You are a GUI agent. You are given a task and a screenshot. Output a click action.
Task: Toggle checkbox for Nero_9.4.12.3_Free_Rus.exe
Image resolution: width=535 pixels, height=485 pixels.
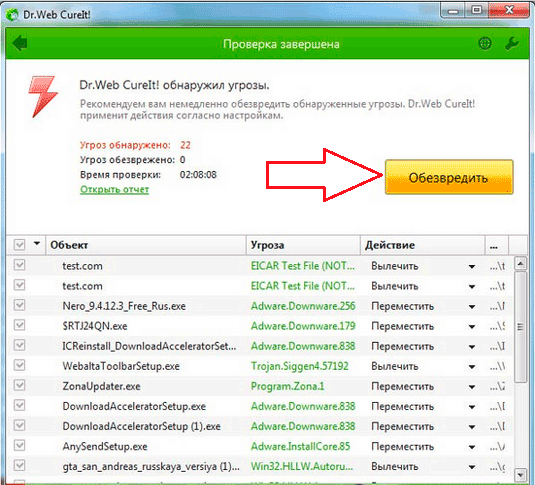pos(19,305)
